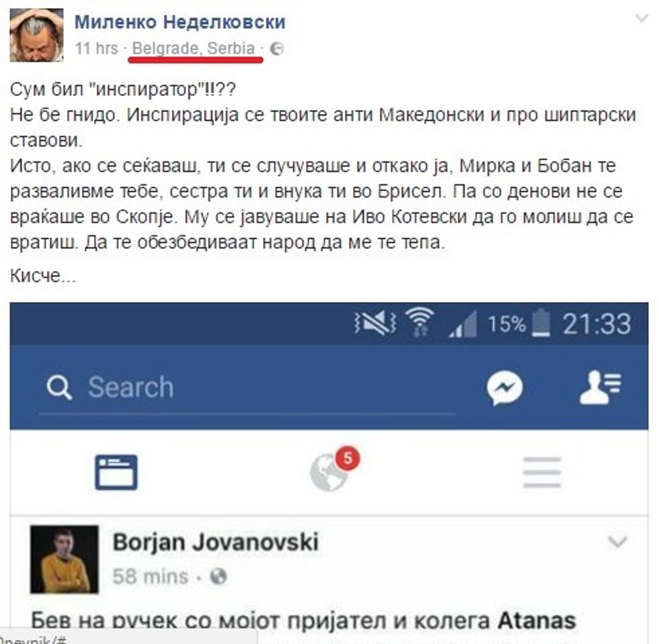The height and width of the screenshot is (644, 659).
Task: Open Миленко Неделковски profile name link
Action: [x=180, y=22]
